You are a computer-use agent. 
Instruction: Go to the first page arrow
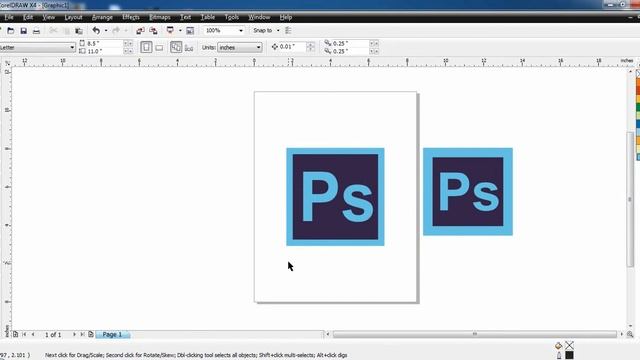pos(24,334)
